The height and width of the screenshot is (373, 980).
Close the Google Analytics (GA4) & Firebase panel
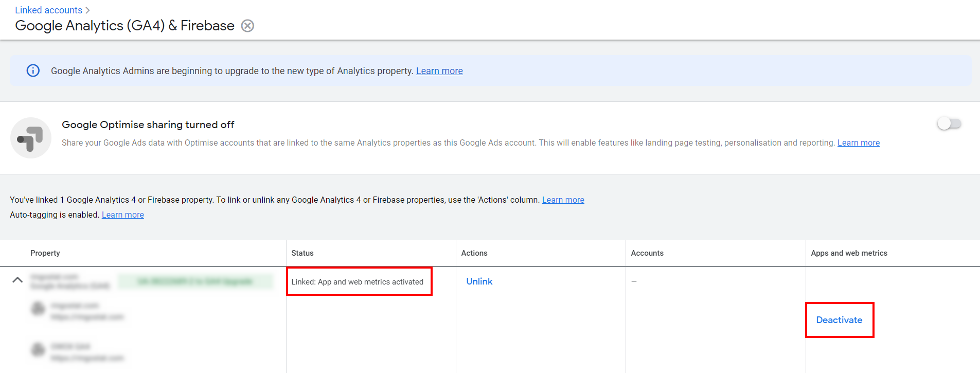[x=247, y=26]
